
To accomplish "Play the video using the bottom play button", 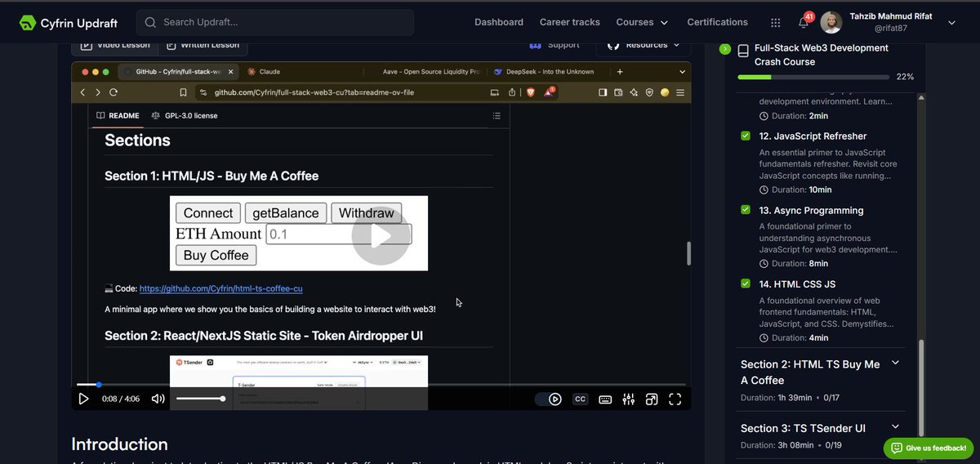I will click(83, 399).
